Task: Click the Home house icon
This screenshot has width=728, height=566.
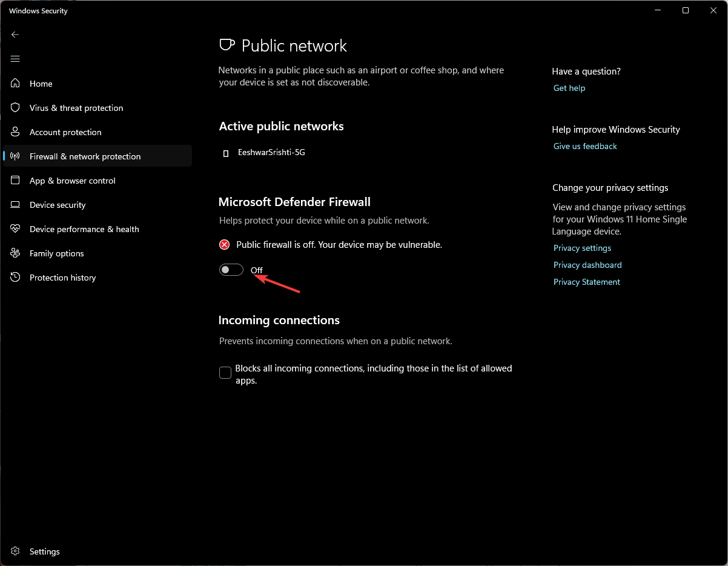Action: pos(16,84)
